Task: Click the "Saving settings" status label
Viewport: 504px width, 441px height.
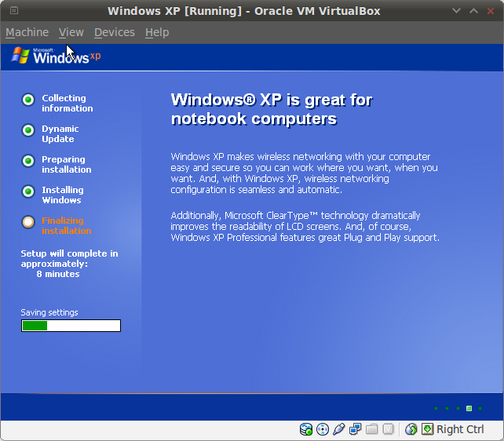Action: pyautogui.click(x=49, y=312)
